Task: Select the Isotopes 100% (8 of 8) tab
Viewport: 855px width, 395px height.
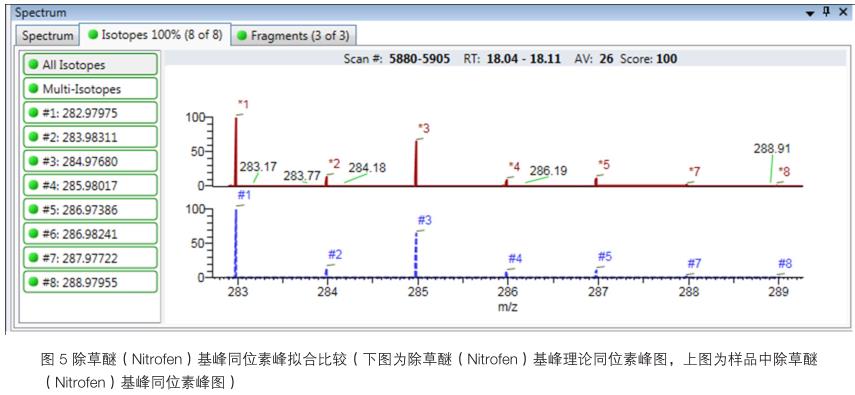Action: click(155, 34)
